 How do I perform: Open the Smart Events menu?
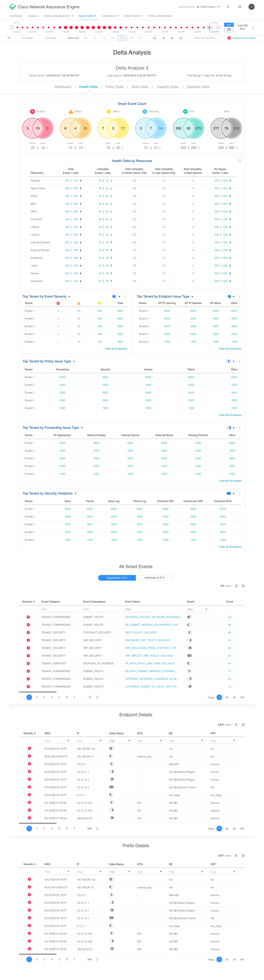(134, 16)
